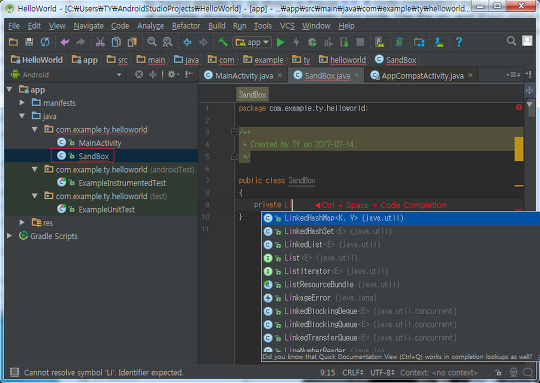Switch to the AppCompatActivity.java tab
This screenshot has height=383, width=540.
422,75
